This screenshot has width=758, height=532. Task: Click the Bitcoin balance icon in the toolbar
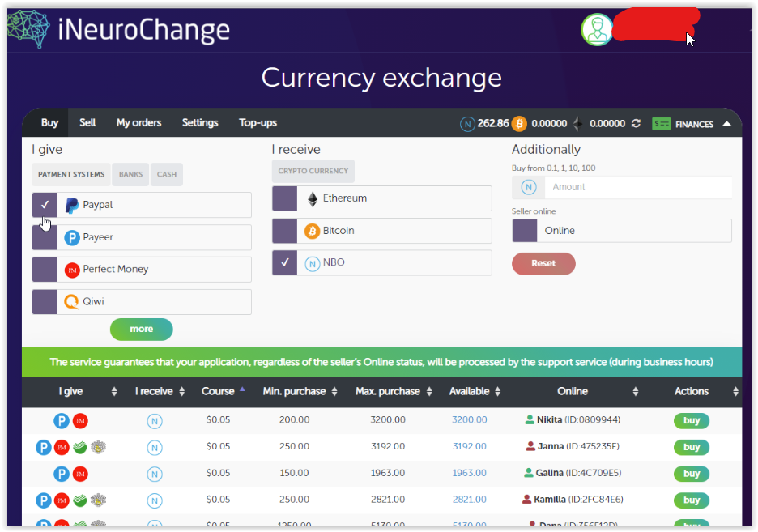pos(519,124)
